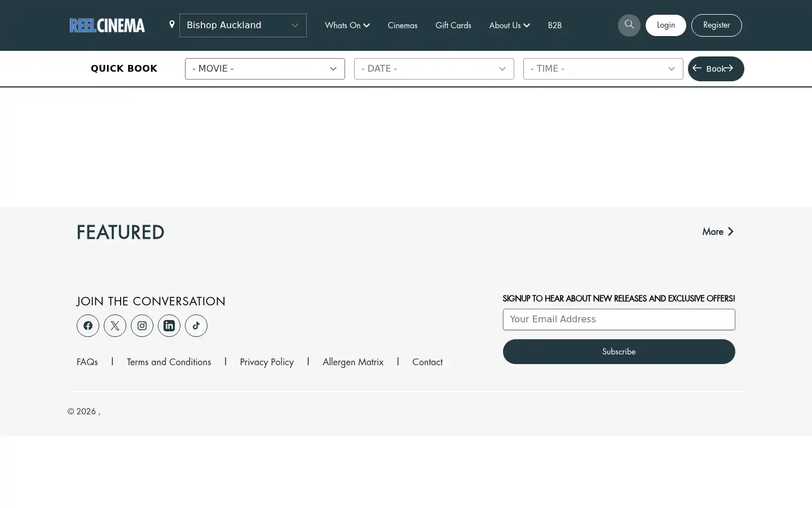Click the signup new releases heading text
This screenshot has height=508, width=812.
click(619, 298)
